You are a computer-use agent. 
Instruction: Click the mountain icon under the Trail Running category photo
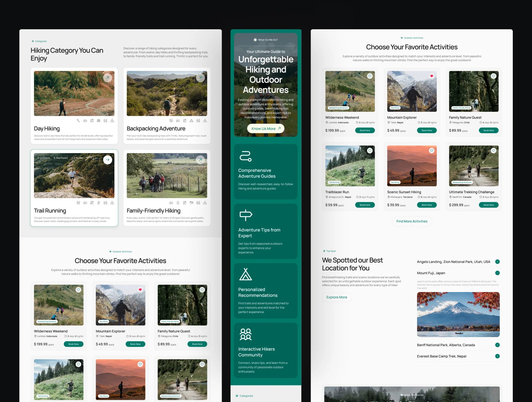click(112, 203)
